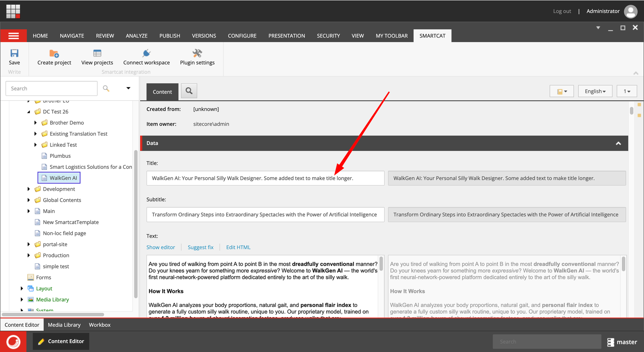Open the Sitecore launchpad grid icon

pos(13,11)
